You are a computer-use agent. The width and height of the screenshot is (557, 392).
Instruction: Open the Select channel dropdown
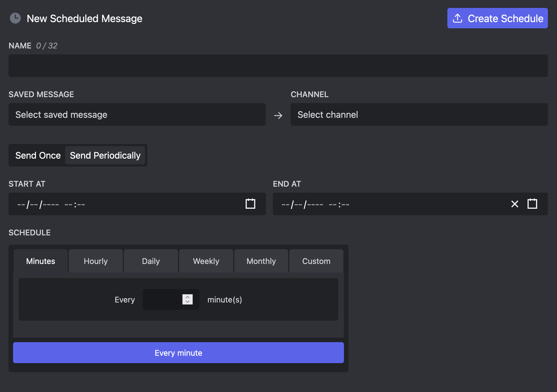(419, 114)
